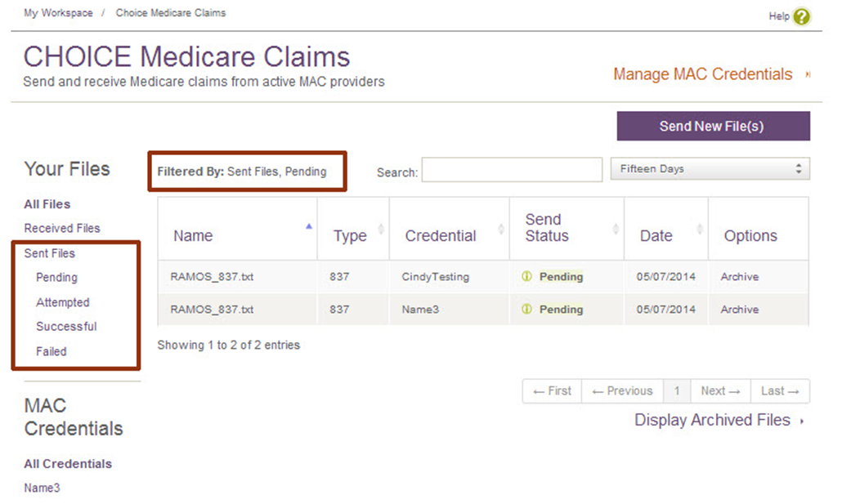Screen dimensions: 842x504
Task: Click the pending status icon for Name3
Action: click(x=526, y=309)
